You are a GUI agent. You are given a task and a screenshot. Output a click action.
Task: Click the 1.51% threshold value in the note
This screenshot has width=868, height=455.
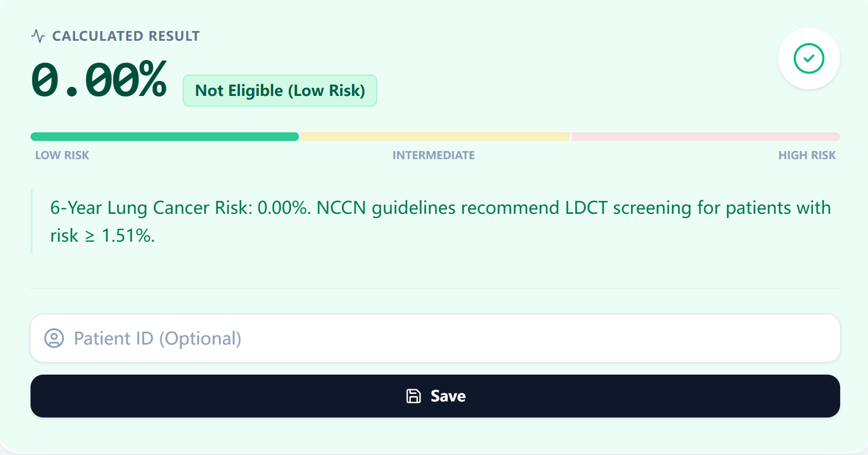click(128, 236)
